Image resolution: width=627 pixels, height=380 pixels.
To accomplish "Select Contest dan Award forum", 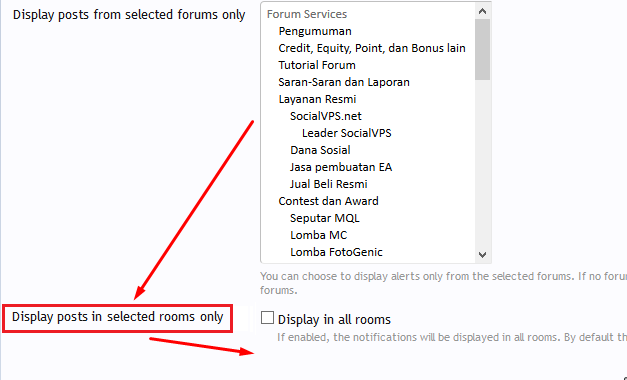I will click(x=328, y=201).
